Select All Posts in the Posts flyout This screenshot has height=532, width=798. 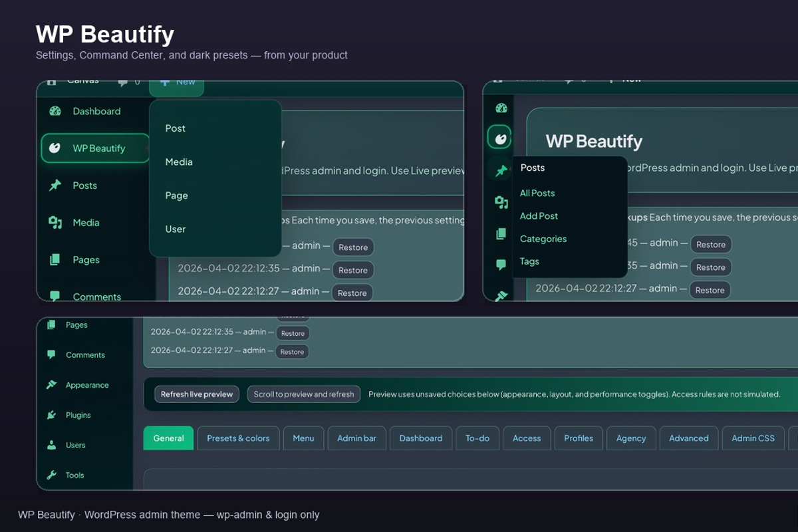coord(537,193)
